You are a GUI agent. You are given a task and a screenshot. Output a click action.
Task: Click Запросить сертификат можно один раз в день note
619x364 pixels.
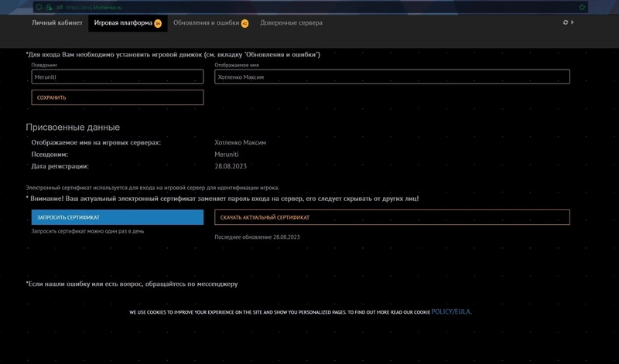point(87,232)
